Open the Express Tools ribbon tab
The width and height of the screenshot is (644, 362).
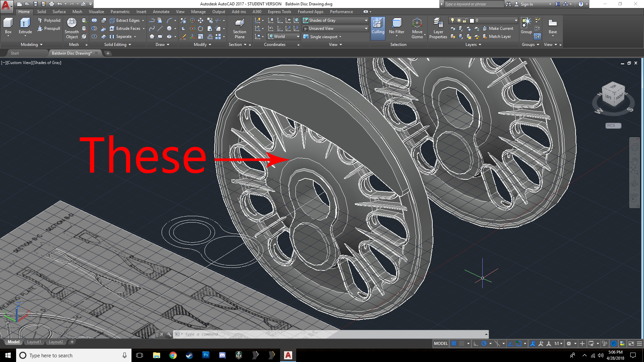[x=279, y=12]
